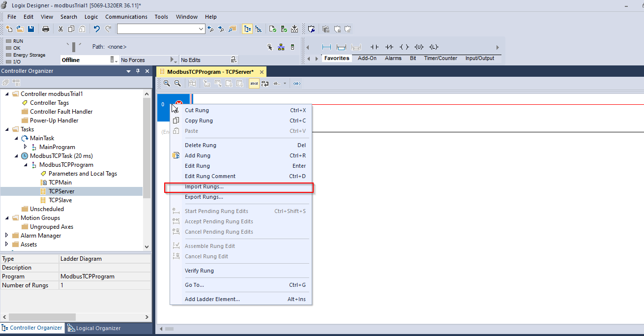This screenshot has height=336, width=644.
Task: Click the Print icon
Action: pyautogui.click(x=46, y=29)
